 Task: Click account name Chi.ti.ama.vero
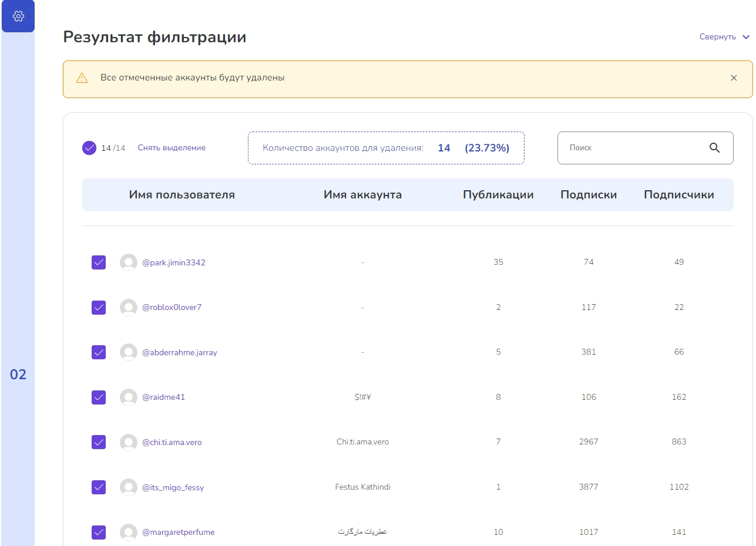362,441
